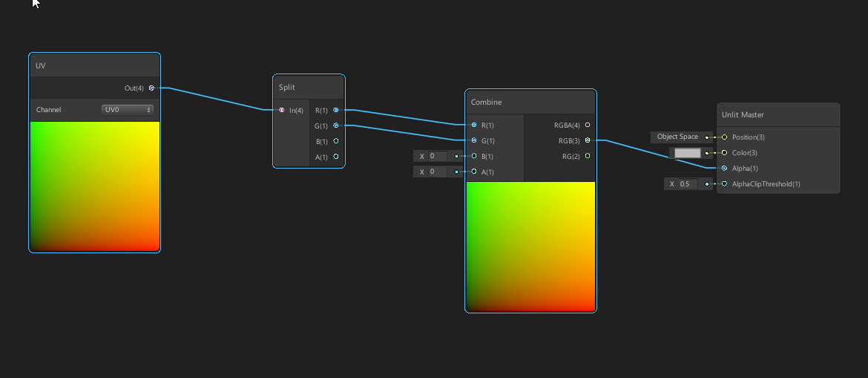Click the AlphaClipThreshold 0.5 value field
The image size is (868, 378).
pyautogui.click(x=686, y=183)
